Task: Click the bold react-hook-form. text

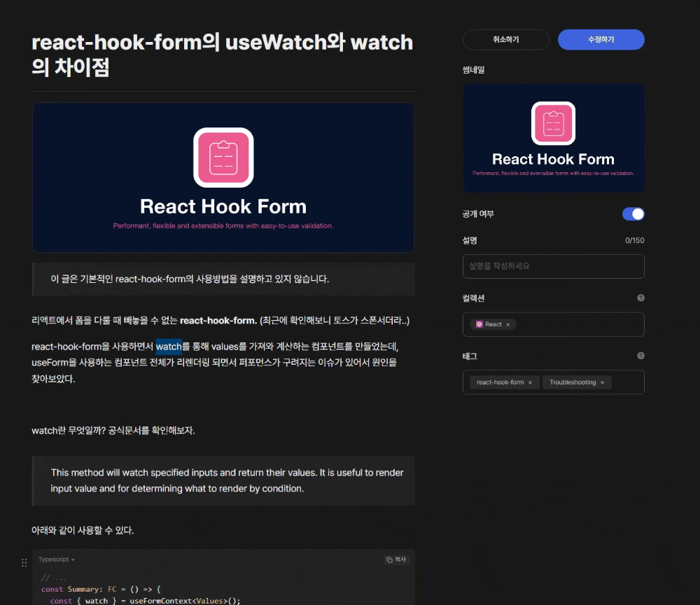Action: pos(218,321)
